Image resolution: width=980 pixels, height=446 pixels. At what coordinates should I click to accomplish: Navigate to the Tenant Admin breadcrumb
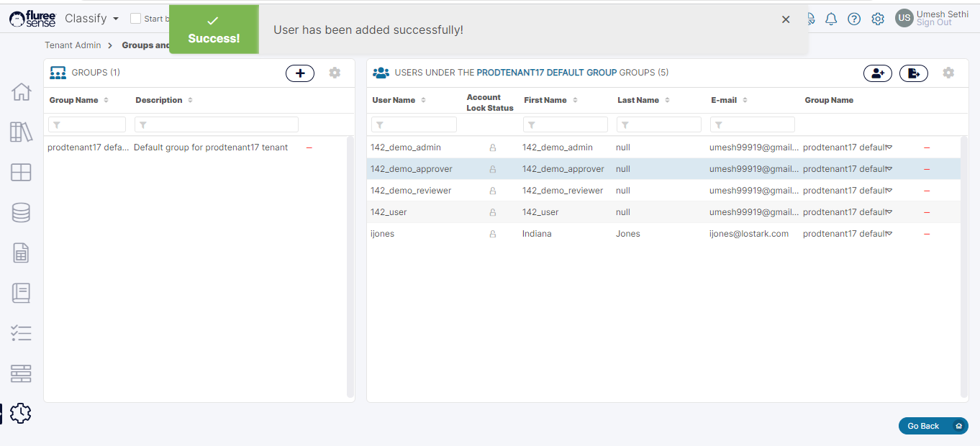(73, 45)
